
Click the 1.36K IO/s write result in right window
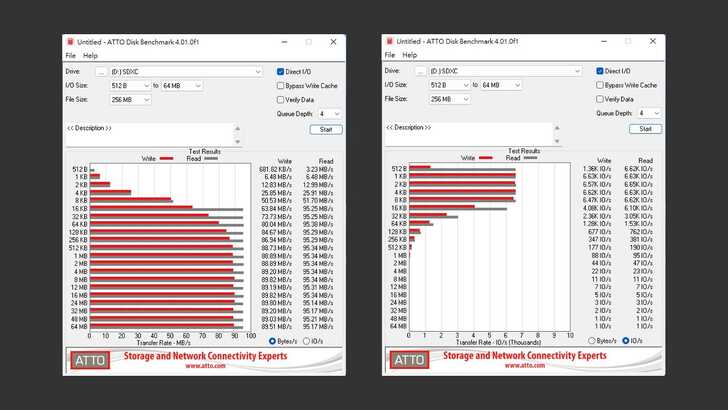click(x=597, y=169)
